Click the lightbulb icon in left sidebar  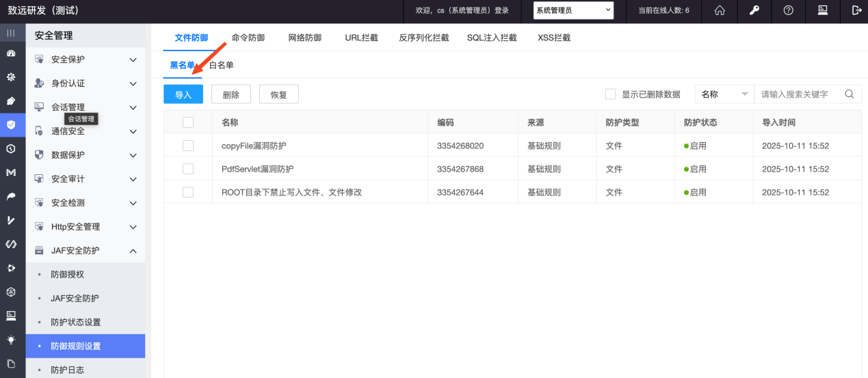11,340
